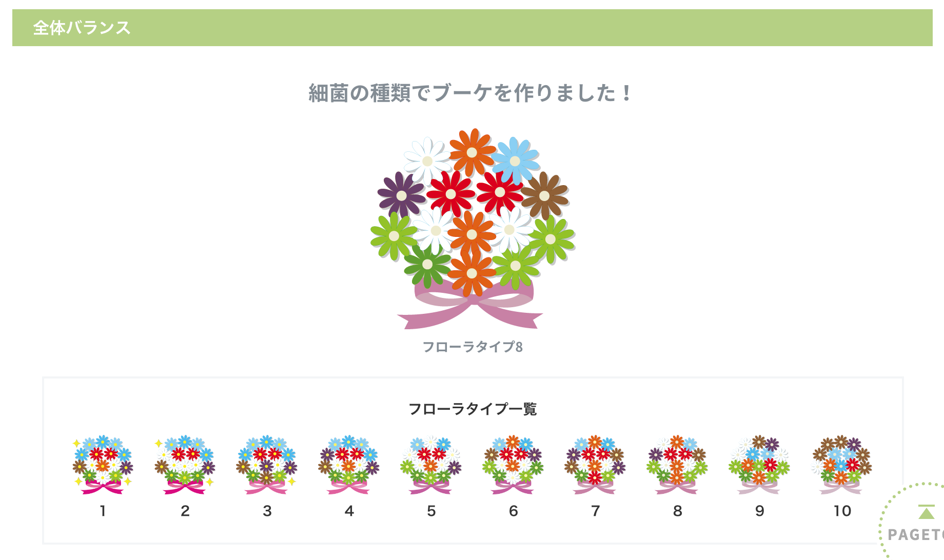
Task: Click the フローラタイプ8 caption text
Action: click(472, 347)
